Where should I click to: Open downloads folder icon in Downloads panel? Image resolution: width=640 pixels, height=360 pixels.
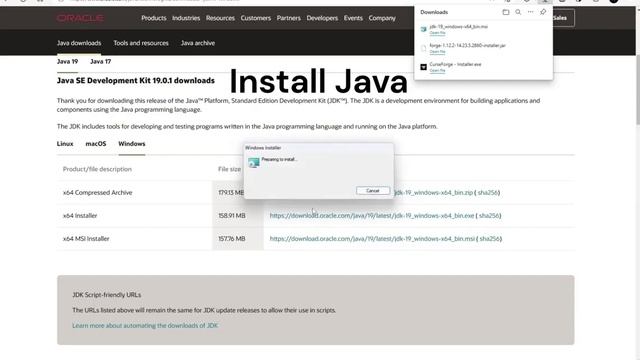[x=506, y=12]
